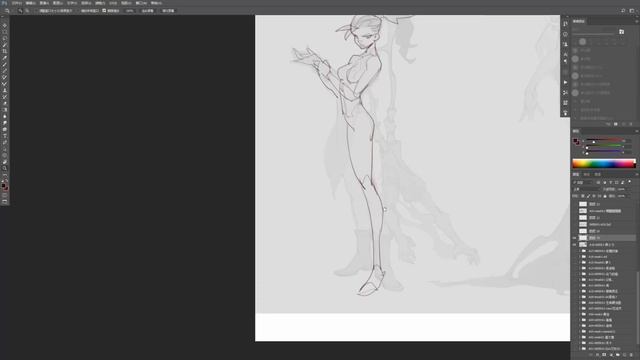This screenshot has width=640, height=360.
Task: Filter layers by adjustment layers icon
Action: [605, 182]
